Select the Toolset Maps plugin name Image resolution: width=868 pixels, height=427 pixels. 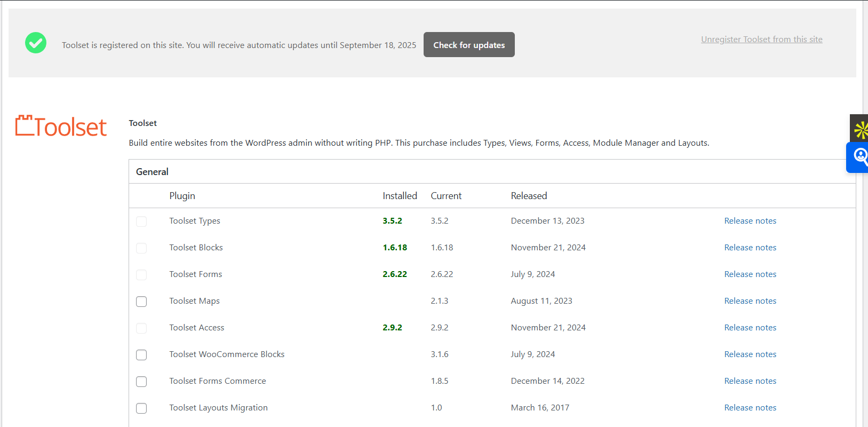click(x=194, y=301)
